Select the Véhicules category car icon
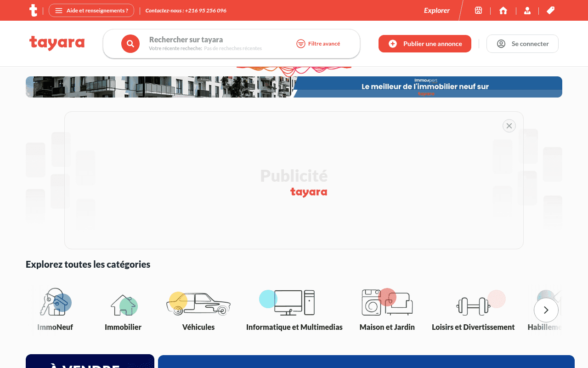The image size is (588, 368). [198, 303]
